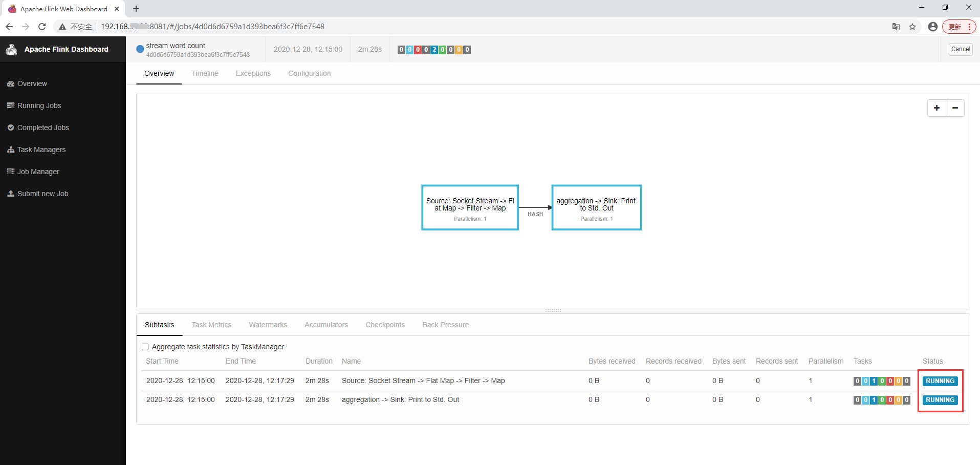Click RUNNING status of aggregation row
This screenshot has width=980, height=465.
(x=940, y=400)
